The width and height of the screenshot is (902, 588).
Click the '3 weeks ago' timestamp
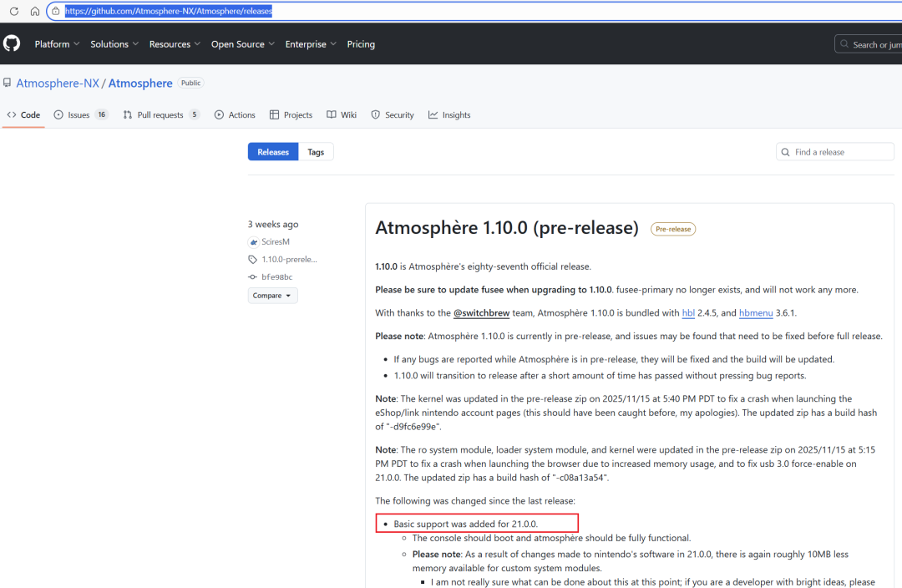273,224
